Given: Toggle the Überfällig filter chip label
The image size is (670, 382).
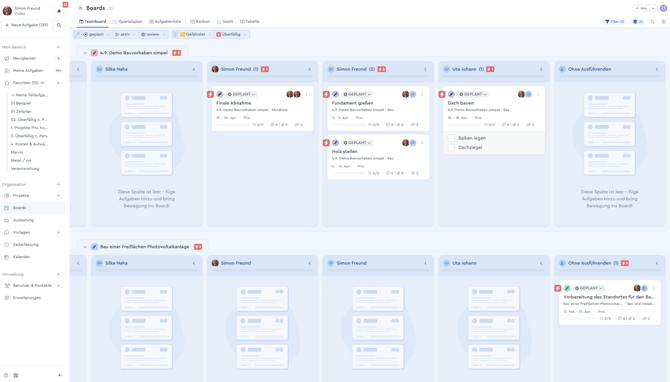Looking at the screenshot, I should click(x=231, y=35).
